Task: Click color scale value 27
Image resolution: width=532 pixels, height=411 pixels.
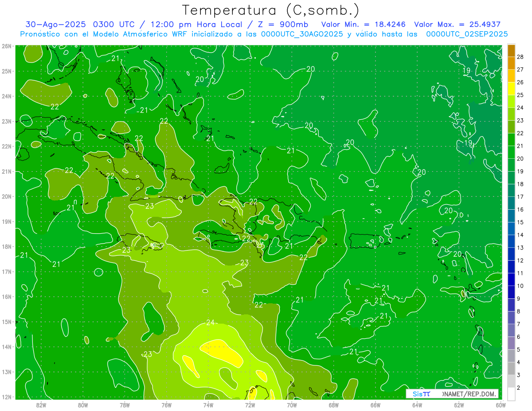Action: click(520, 70)
